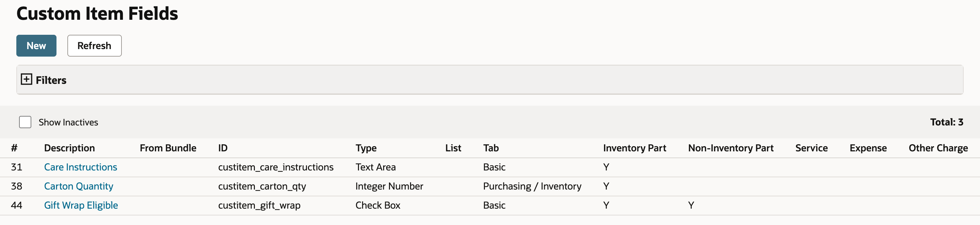The width and height of the screenshot is (980, 225).
Task: Select the custitem_gift_wrap ID cell
Action: coord(259,205)
